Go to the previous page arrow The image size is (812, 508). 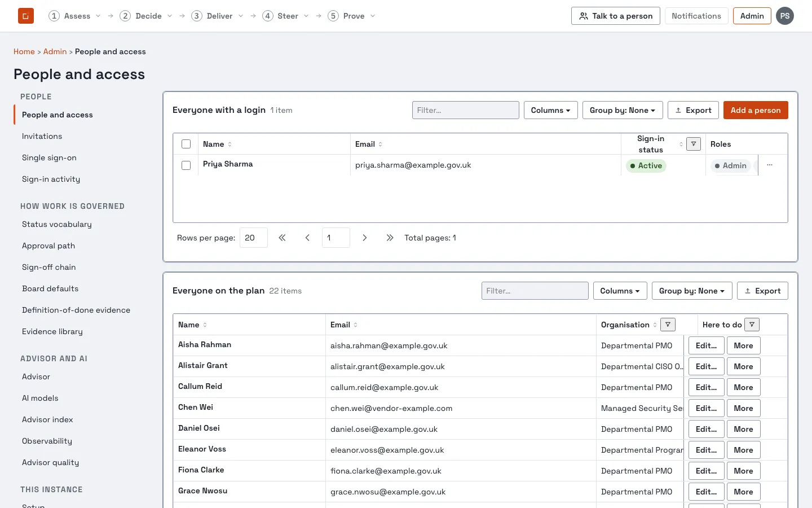coord(307,238)
